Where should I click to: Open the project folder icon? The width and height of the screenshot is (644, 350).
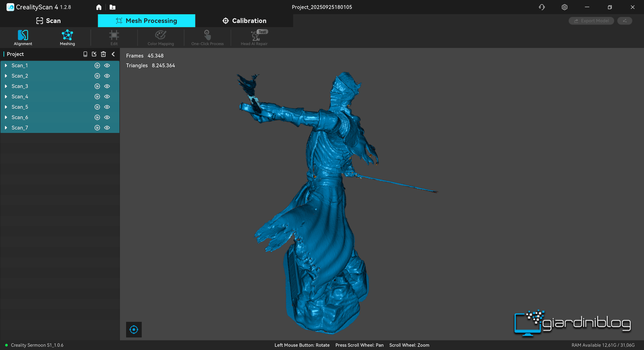click(113, 7)
